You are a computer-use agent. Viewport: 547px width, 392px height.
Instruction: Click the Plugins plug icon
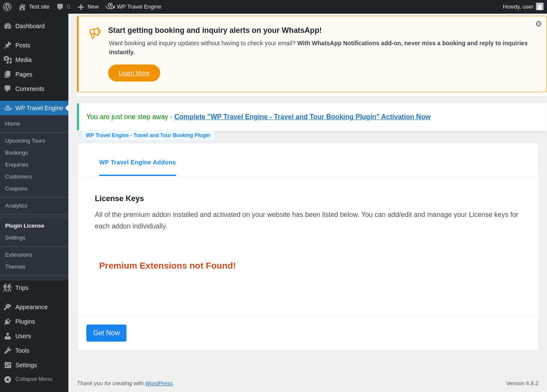8,322
